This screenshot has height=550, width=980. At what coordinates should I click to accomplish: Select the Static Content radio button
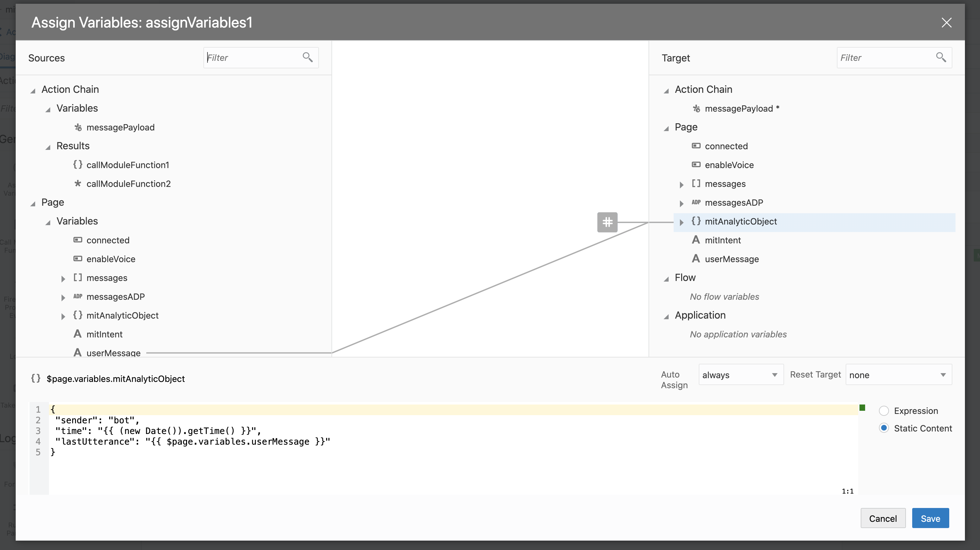point(884,428)
